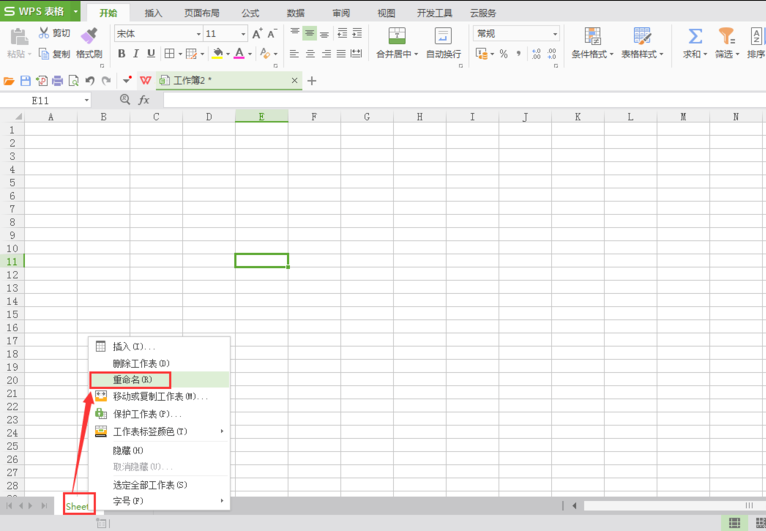Open the number format dropdown
766x531 pixels.
555,34
